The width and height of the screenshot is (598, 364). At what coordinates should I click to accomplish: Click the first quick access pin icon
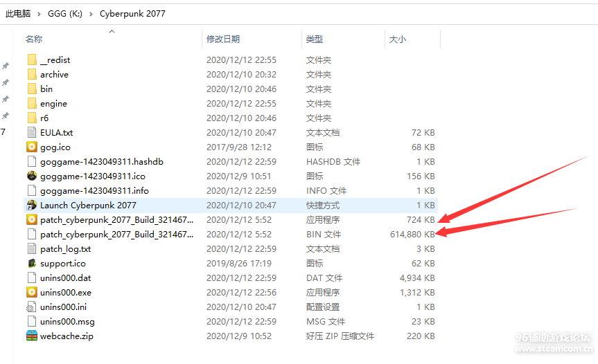(x=6, y=66)
